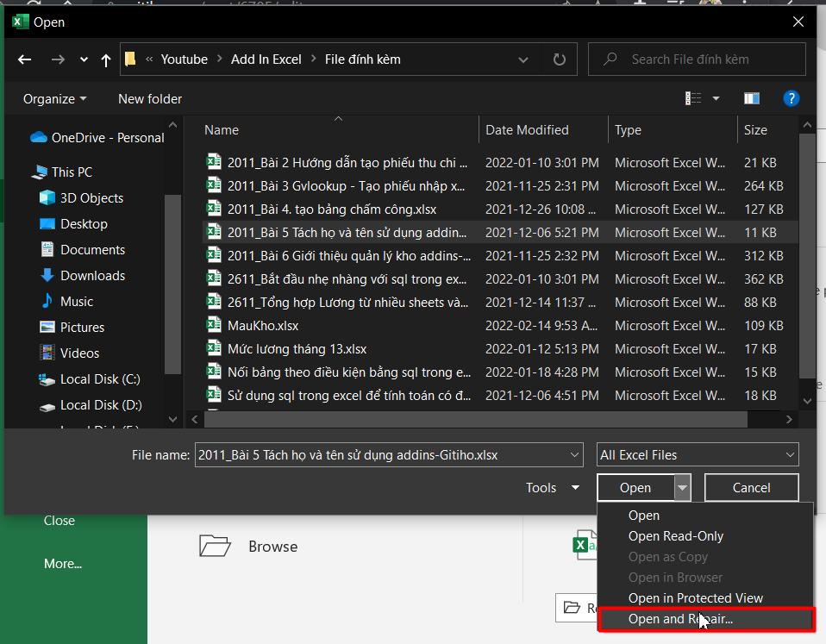Click the Cancel button
The image size is (826, 644).
pyautogui.click(x=751, y=487)
